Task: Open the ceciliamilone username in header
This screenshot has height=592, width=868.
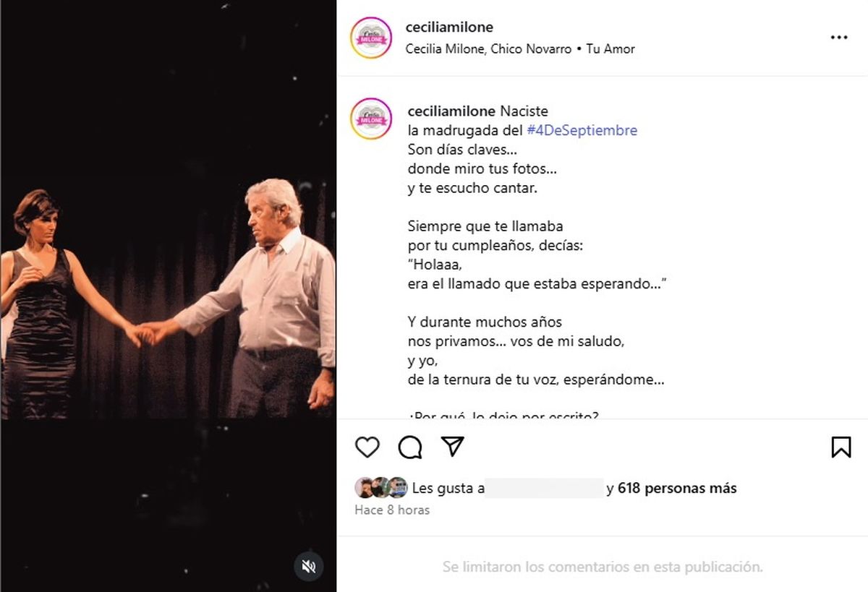Action: click(449, 27)
